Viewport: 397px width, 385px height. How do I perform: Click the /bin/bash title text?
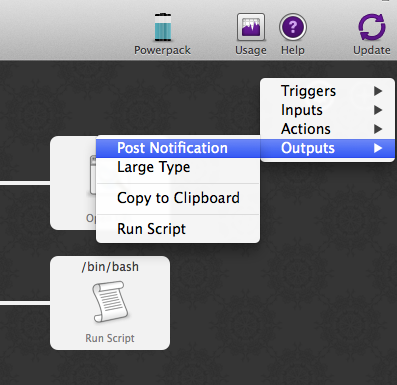click(x=110, y=267)
